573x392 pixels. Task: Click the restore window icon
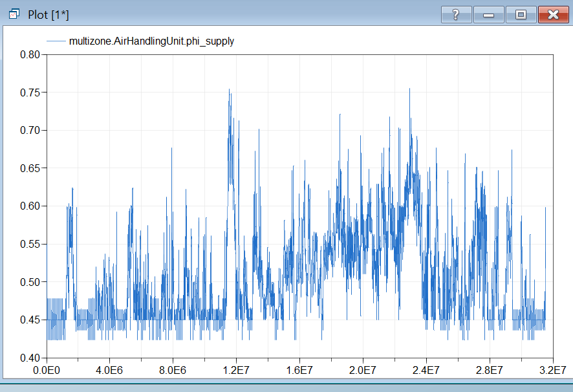tap(521, 14)
